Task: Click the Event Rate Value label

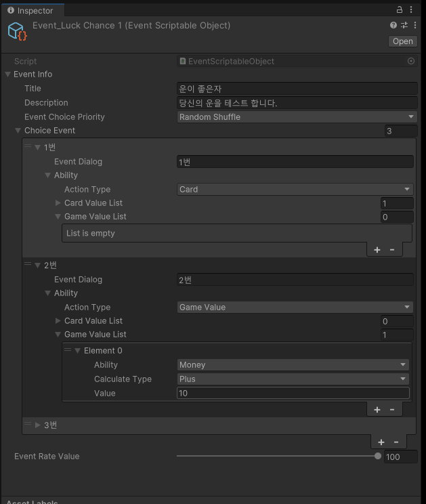Action: coord(47,457)
